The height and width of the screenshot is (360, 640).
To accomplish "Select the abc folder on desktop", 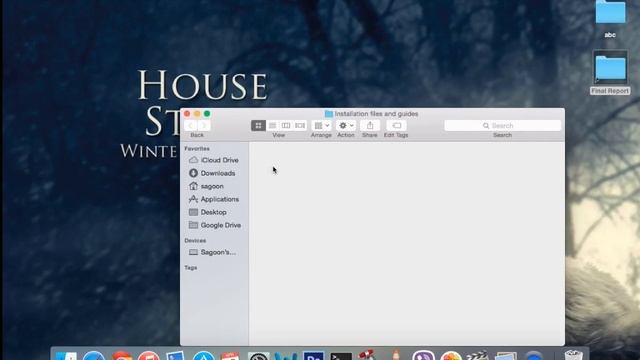I will [610, 14].
